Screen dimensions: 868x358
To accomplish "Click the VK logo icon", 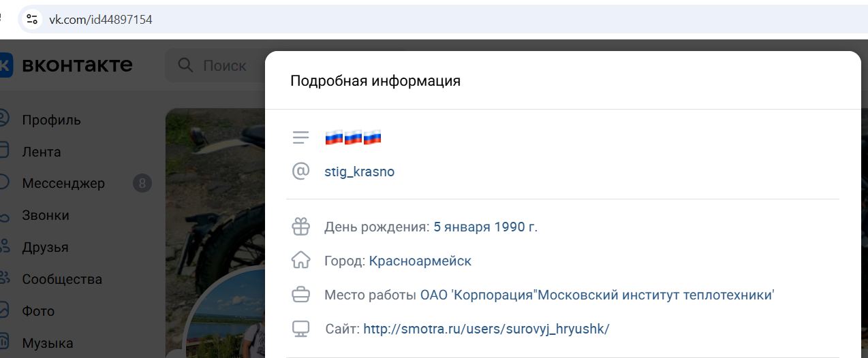I will tap(5, 65).
